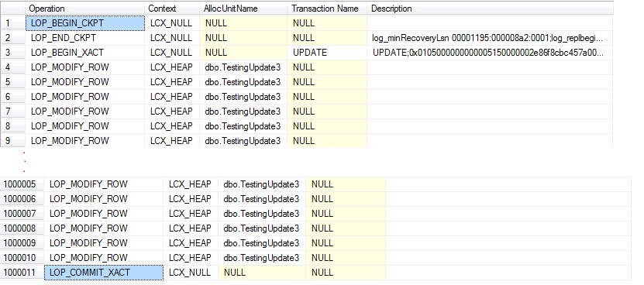
Task: Click the Operation column header
Action: click(x=85, y=9)
